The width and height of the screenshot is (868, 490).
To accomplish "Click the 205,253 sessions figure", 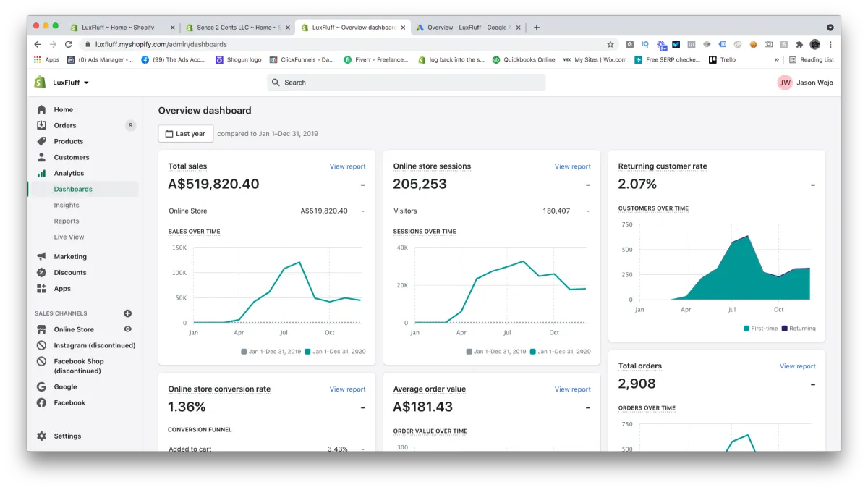I will click(x=420, y=185).
